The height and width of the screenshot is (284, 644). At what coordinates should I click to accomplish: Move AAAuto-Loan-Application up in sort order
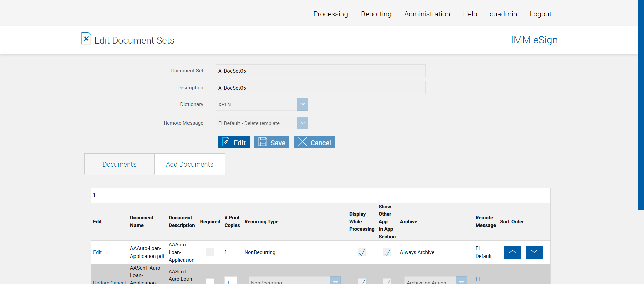point(512,252)
